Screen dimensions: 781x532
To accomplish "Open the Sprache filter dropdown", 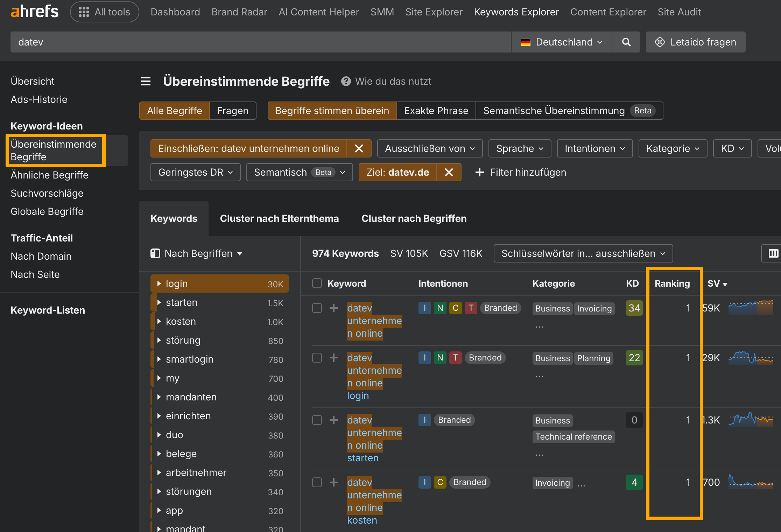I will tap(520, 148).
